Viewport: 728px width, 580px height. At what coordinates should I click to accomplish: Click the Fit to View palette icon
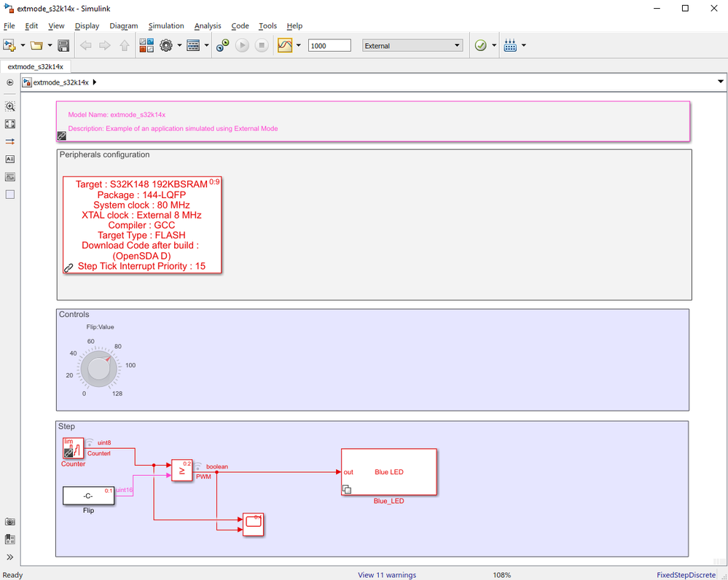pos(9,124)
